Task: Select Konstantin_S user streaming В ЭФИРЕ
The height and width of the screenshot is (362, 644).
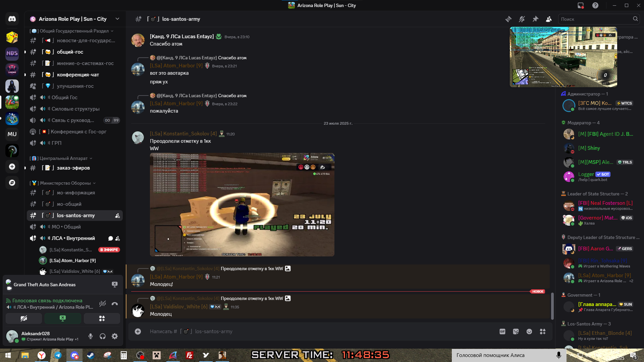Action: coord(79,250)
